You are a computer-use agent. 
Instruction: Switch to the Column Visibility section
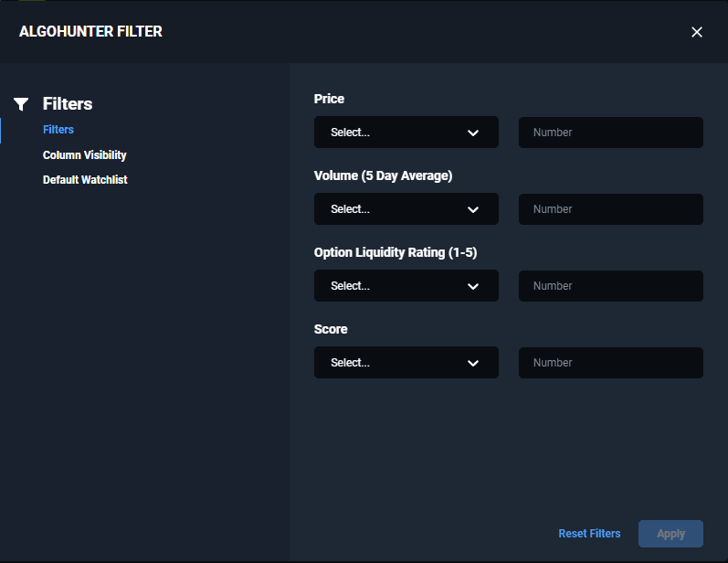(85, 155)
